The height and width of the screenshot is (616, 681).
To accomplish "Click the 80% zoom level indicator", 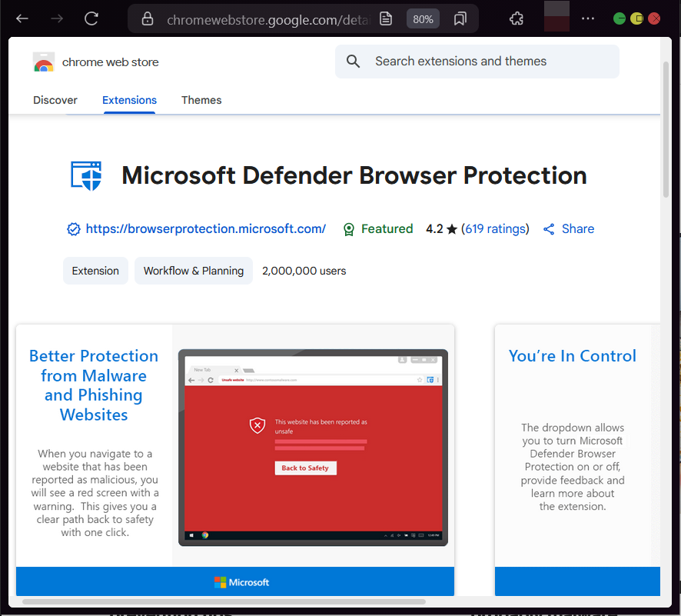I will 423,19.
